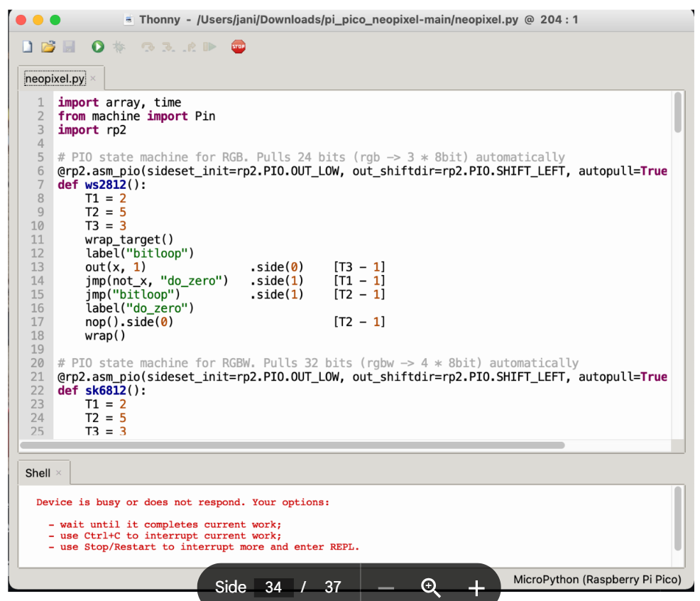This screenshot has width=700, height=601.
Task: Click the Shell vertical scrollbar
Action: tap(678, 519)
